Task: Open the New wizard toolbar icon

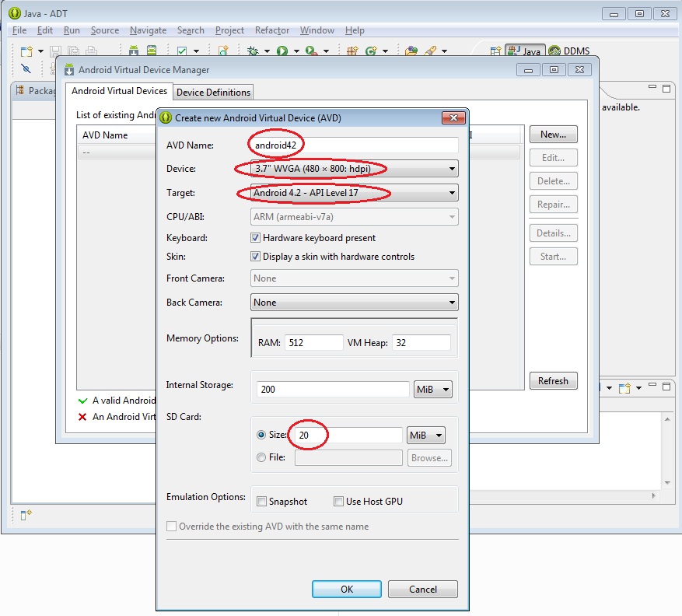Action: [26, 51]
